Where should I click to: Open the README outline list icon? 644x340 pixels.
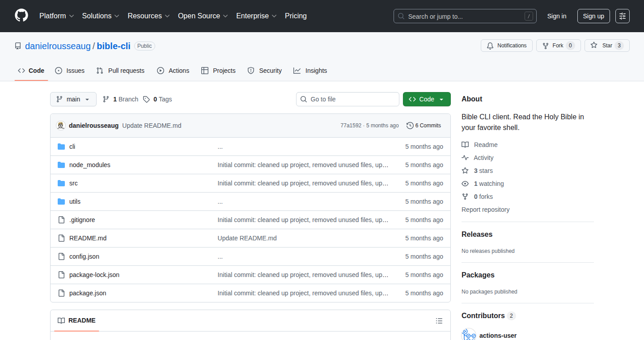point(439,321)
